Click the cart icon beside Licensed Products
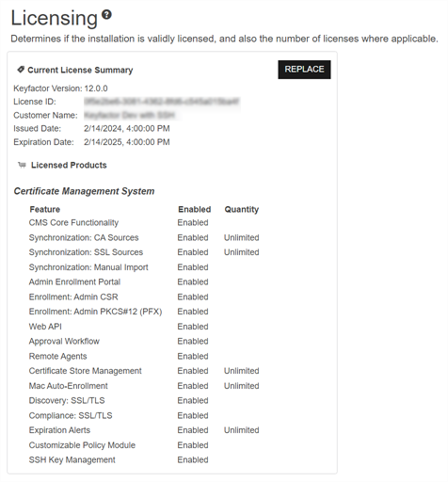Screen dimensions: 448x482 pos(22,165)
